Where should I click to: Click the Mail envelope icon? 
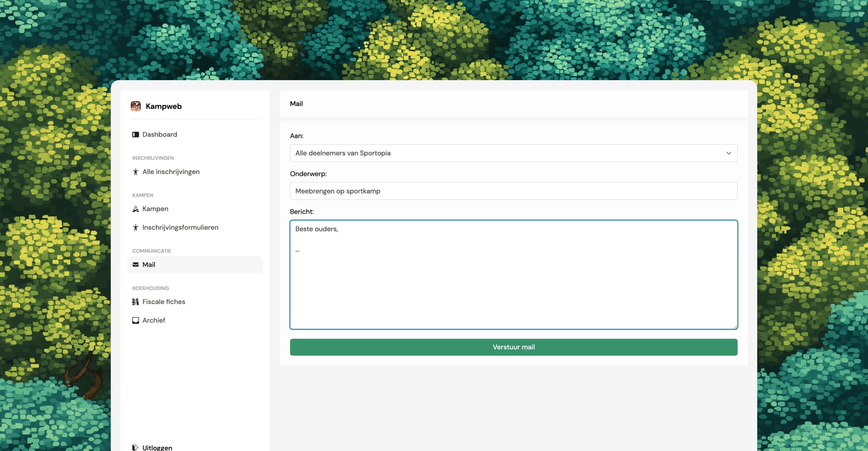(x=135, y=265)
